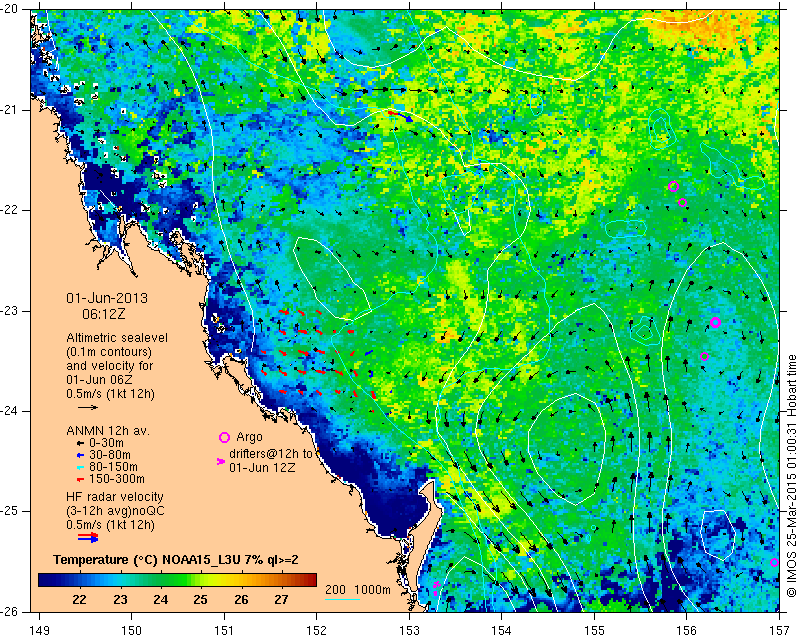Click the blue HF radar arrow near latitude -21
The height and width of the screenshot is (640, 800).
pos(406,118)
